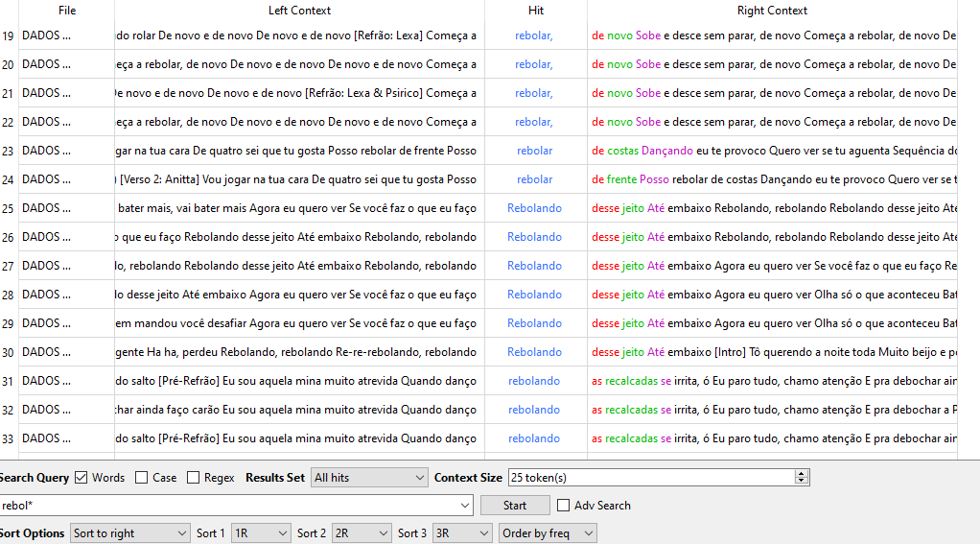The width and height of the screenshot is (980, 544).
Task: Click the Right Context column header
Action: pyautogui.click(x=772, y=11)
